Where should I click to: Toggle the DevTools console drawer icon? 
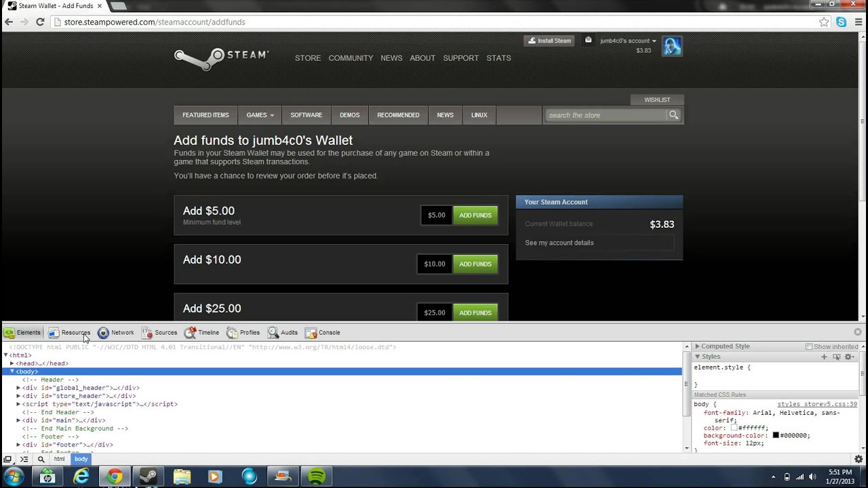(24, 459)
